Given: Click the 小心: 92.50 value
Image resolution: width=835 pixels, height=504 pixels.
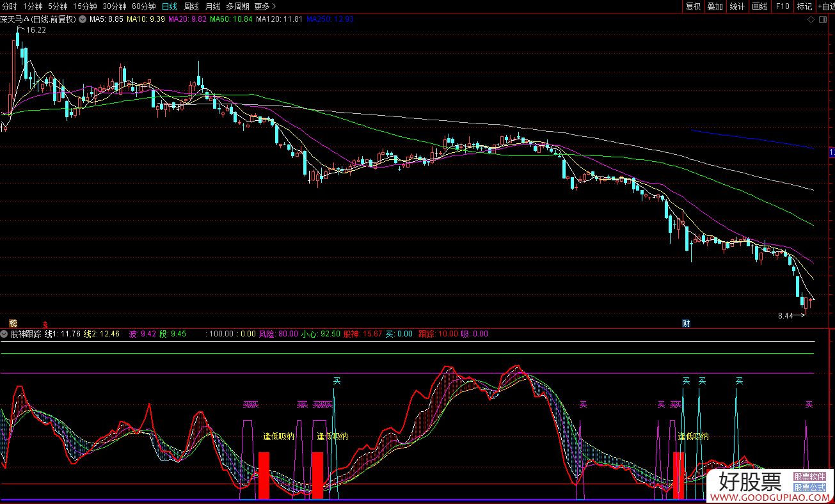Looking at the screenshot, I should coord(321,333).
